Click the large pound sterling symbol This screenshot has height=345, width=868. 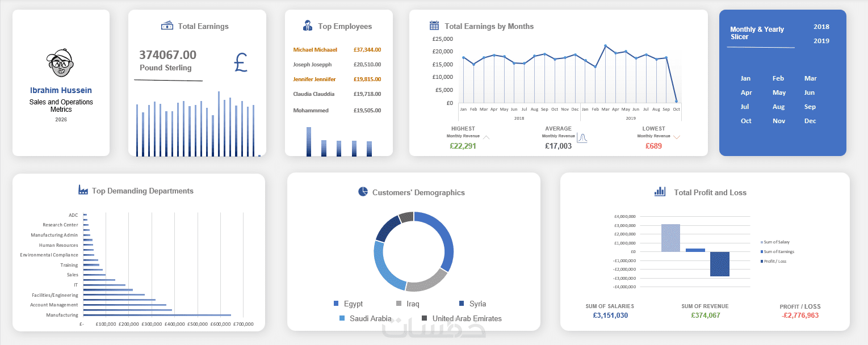[x=241, y=62]
